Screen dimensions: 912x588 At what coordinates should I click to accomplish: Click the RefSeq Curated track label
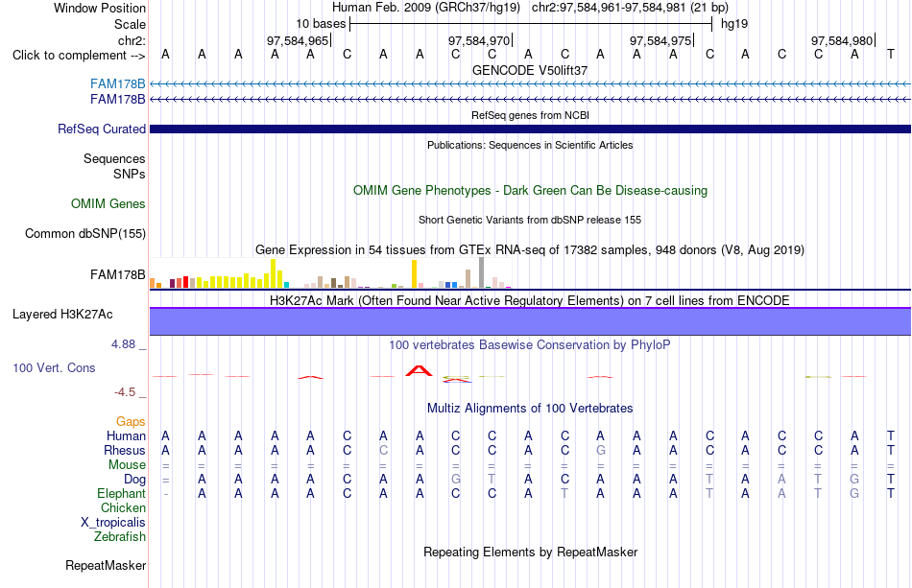[x=102, y=129]
